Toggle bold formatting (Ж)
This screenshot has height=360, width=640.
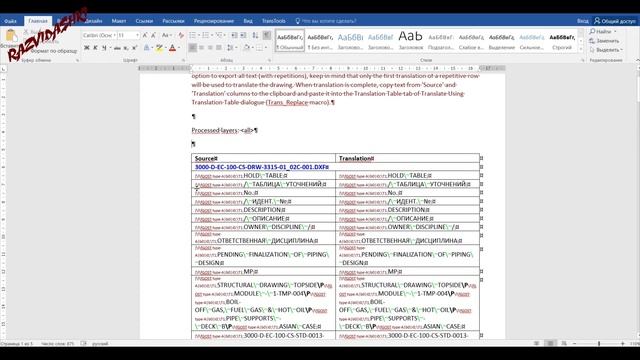pos(87,48)
